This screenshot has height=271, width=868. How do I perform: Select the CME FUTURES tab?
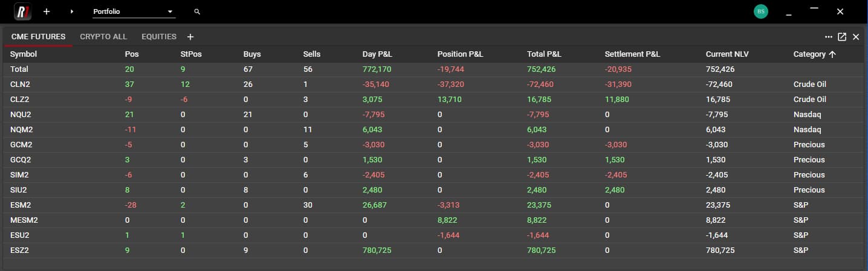click(38, 37)
